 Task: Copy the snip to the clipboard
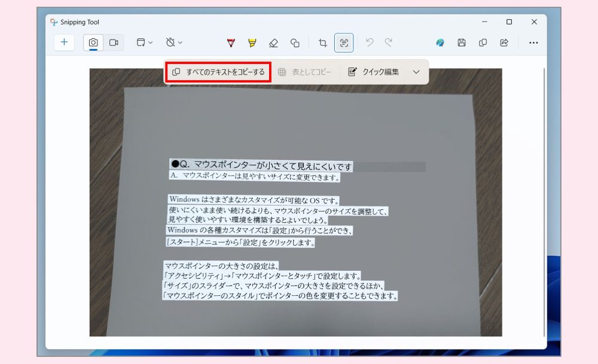[x=483, y=42]
